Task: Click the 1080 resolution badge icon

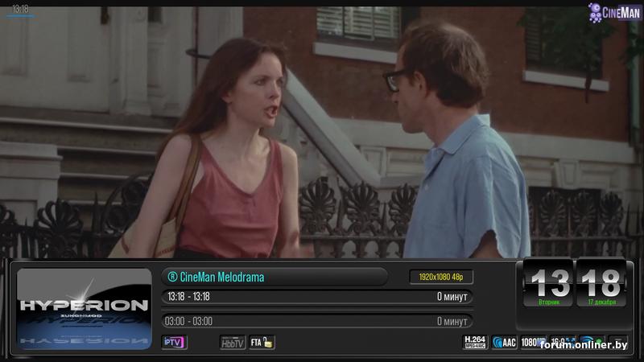Action: [x=533, y=343]
